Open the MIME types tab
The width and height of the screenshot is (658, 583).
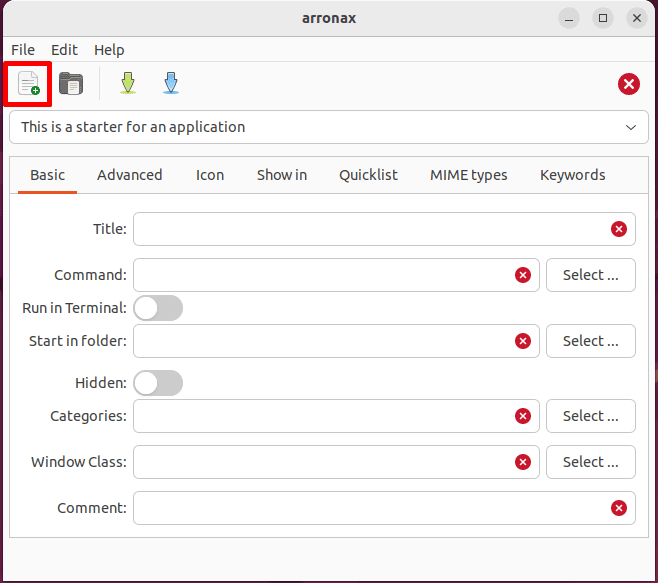click(x=468, y=175)
